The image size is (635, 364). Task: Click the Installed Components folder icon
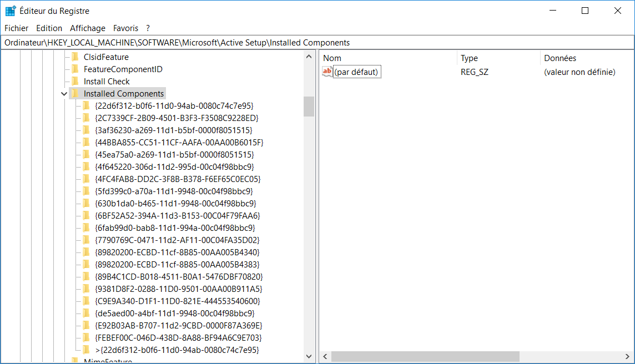coord(75,94)
